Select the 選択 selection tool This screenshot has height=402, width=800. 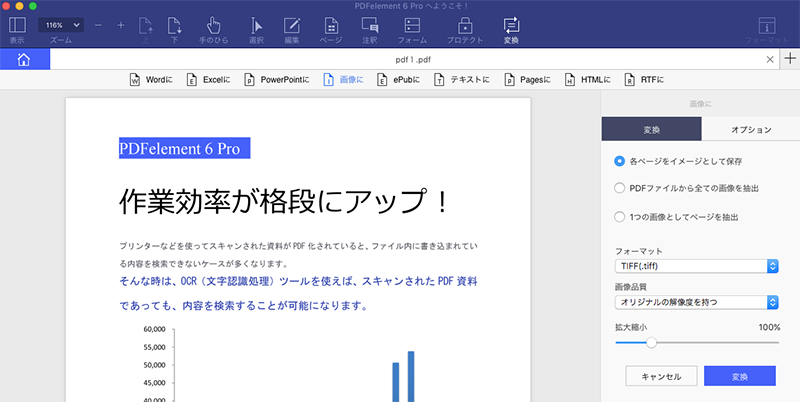(x=256, y=26)
